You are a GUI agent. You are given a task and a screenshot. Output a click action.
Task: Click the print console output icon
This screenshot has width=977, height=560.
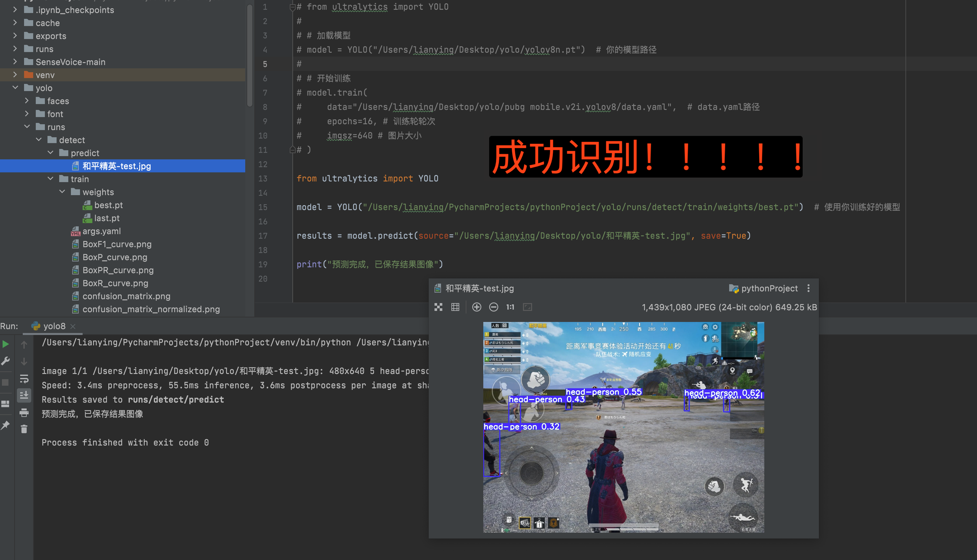(24, 412)
